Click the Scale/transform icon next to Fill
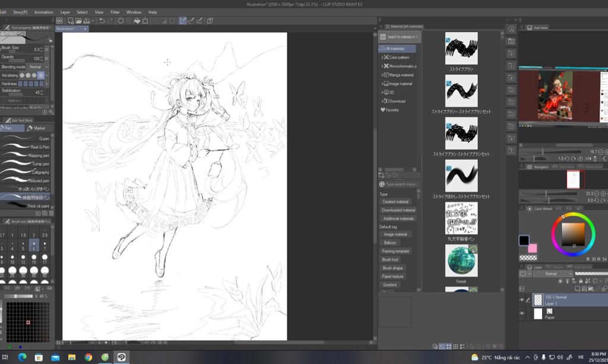 (145, 21)
